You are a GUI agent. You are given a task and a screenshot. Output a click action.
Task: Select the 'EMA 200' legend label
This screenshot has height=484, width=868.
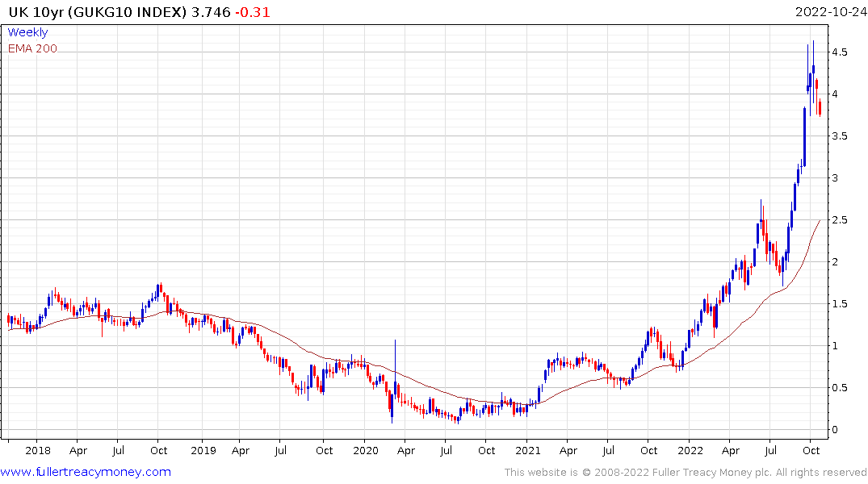point(32,48)
